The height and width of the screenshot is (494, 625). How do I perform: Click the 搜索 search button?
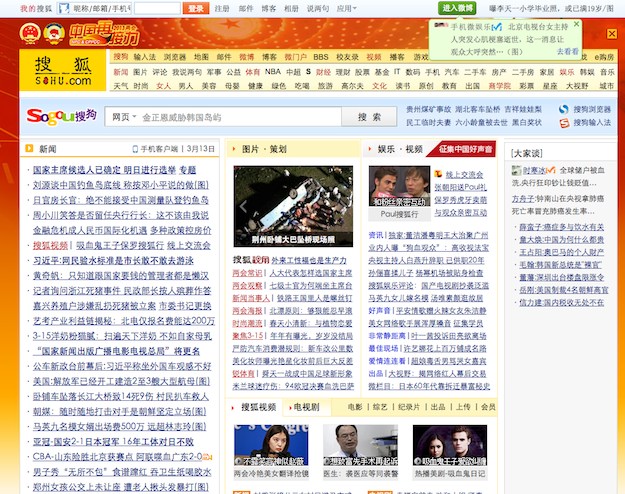(x=369, y=117)
